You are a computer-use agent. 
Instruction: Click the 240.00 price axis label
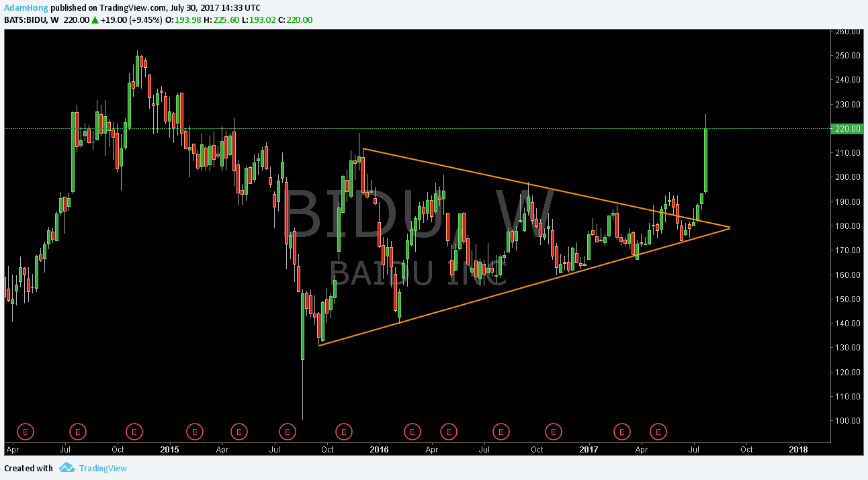(x=848, y=79)
